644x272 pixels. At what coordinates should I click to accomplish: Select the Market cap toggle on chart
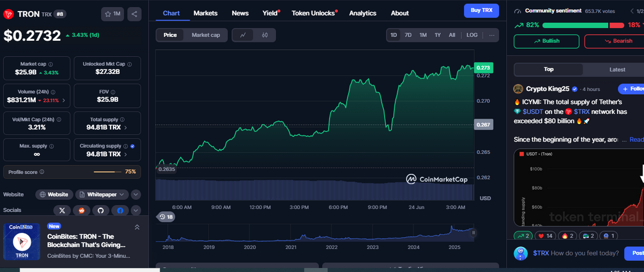[206, 35]
